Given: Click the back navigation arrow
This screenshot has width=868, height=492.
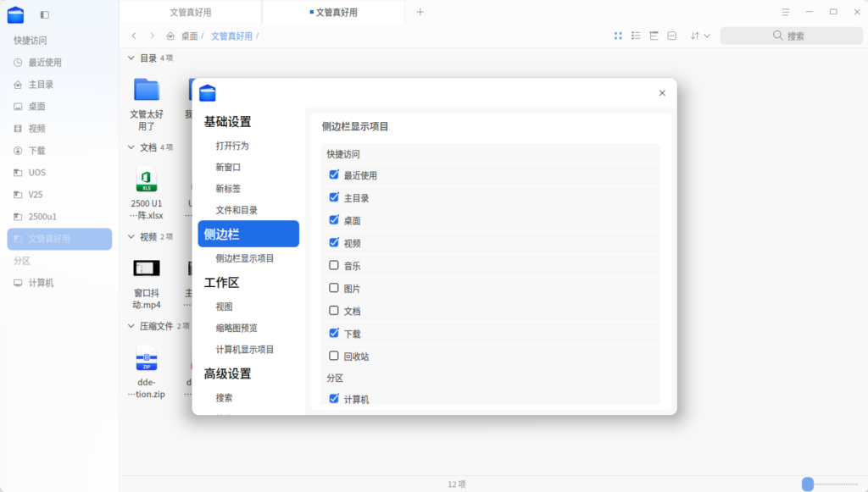Looking at the screenshot, I should coord(134,36).
